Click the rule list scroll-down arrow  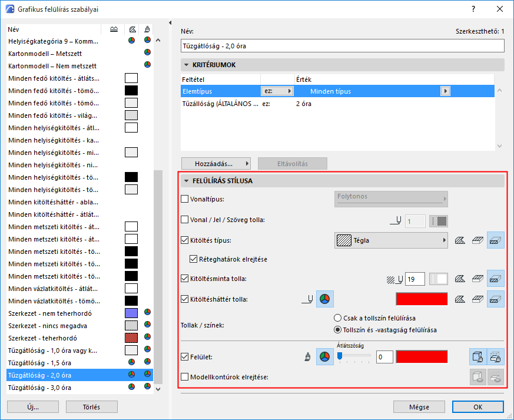coord(158,389)
